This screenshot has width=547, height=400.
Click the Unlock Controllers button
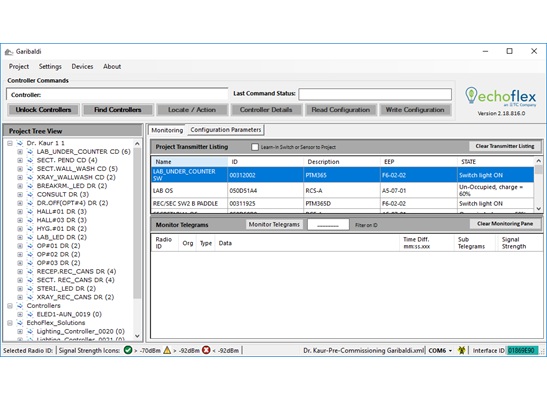[x=43, y=110]
